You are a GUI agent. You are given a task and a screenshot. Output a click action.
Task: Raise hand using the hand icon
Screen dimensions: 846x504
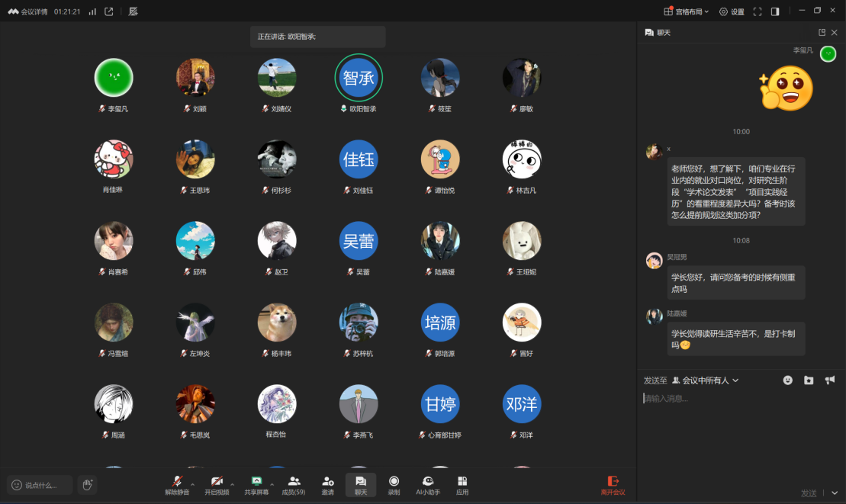pyautogui.click(x=87, y=485)
